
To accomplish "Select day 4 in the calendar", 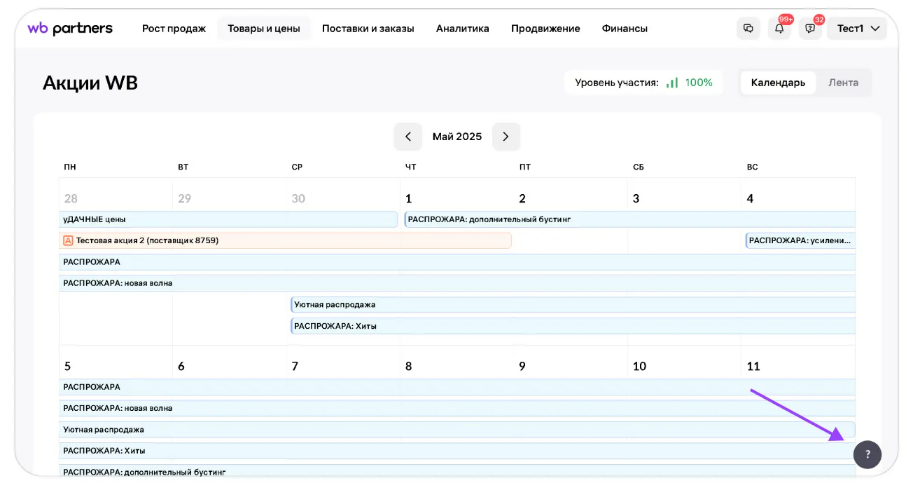I will (750, 199).
